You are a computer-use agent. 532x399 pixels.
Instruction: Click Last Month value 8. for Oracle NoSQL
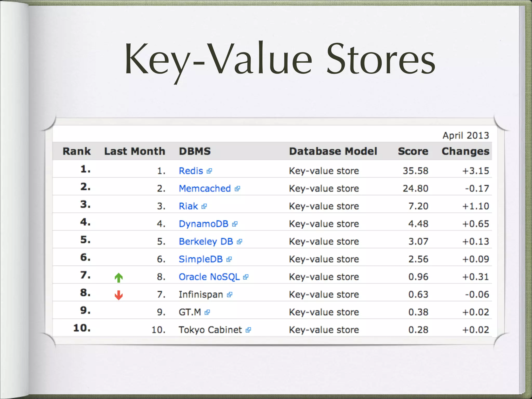click(161, 277)
